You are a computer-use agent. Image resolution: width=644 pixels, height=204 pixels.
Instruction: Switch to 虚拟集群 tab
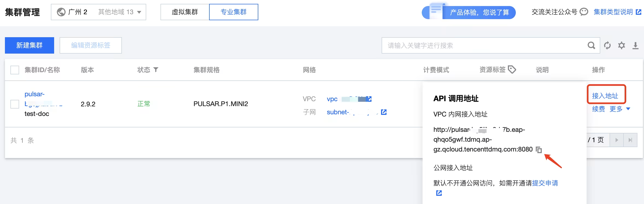[185, 12]
